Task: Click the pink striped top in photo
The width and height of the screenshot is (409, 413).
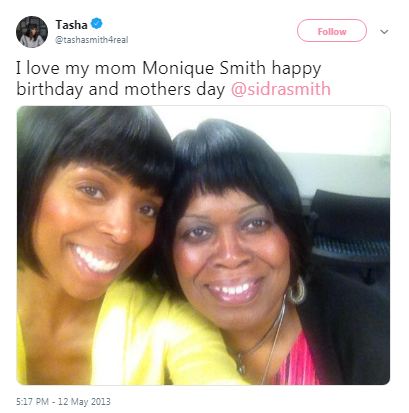Action: pos(297,362)
